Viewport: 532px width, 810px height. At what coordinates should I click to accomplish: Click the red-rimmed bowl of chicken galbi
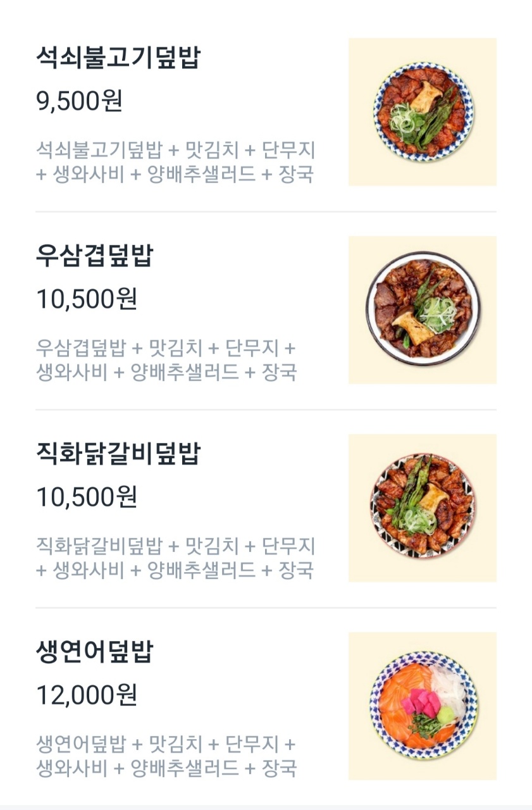pyautogui.click(x=423, y=506)
